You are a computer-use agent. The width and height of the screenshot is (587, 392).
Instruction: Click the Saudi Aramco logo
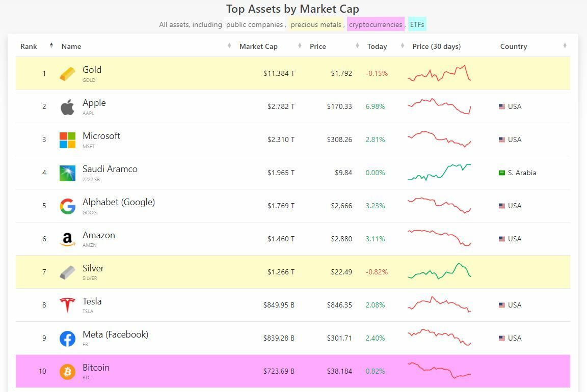67,173
